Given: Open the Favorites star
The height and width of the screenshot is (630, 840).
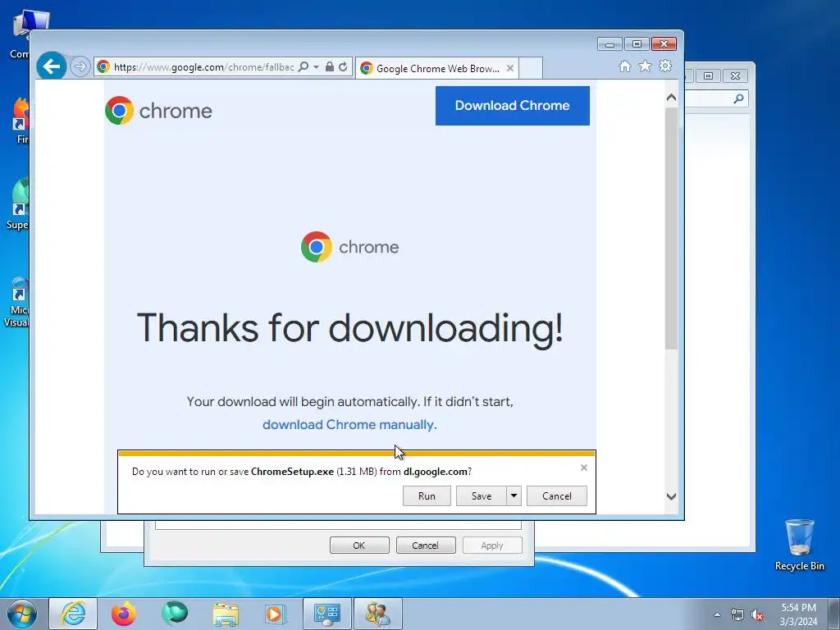Looking at the screenshot, I should pos(645,66).
